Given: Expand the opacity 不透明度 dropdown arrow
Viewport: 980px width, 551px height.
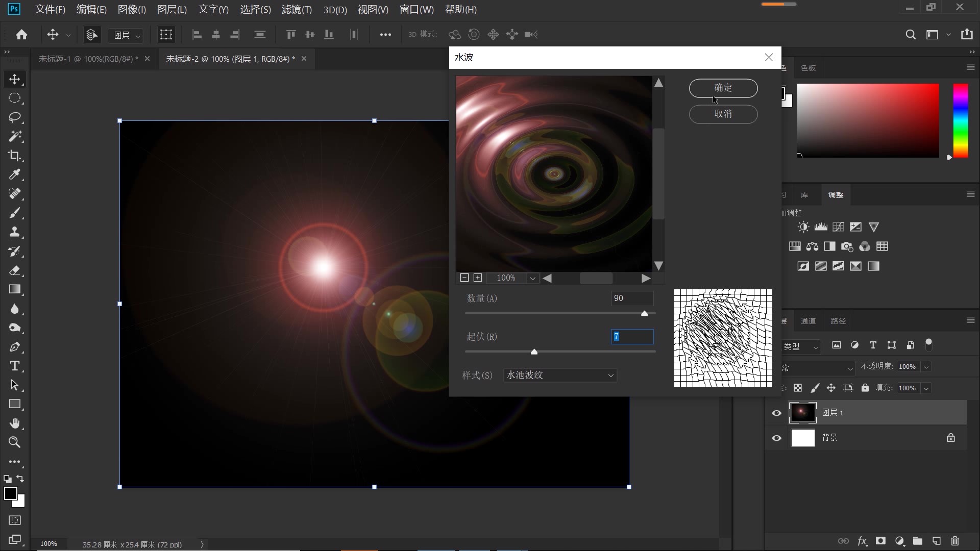Looking at the screenshot, I should [926, 367].
